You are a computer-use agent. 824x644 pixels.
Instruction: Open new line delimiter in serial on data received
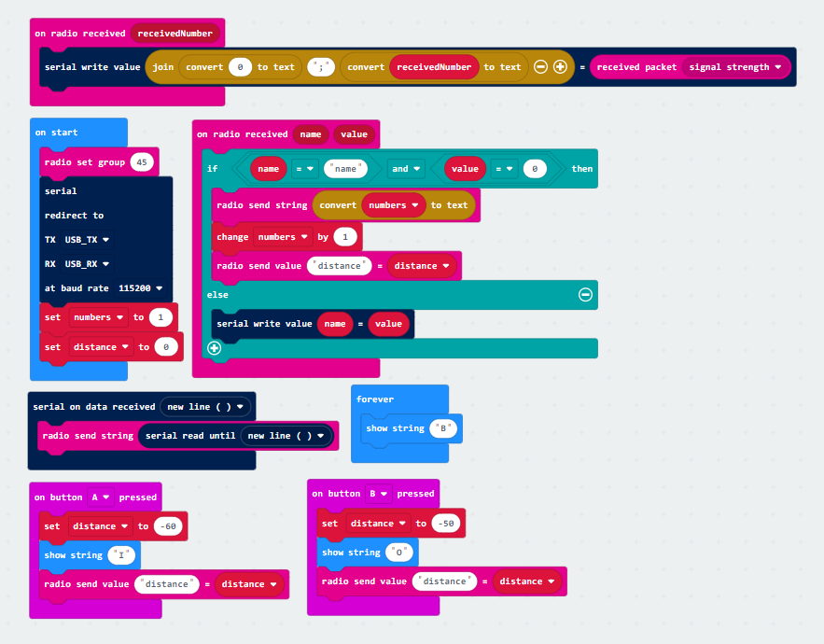pyautogui.click(x=205, y=406)
